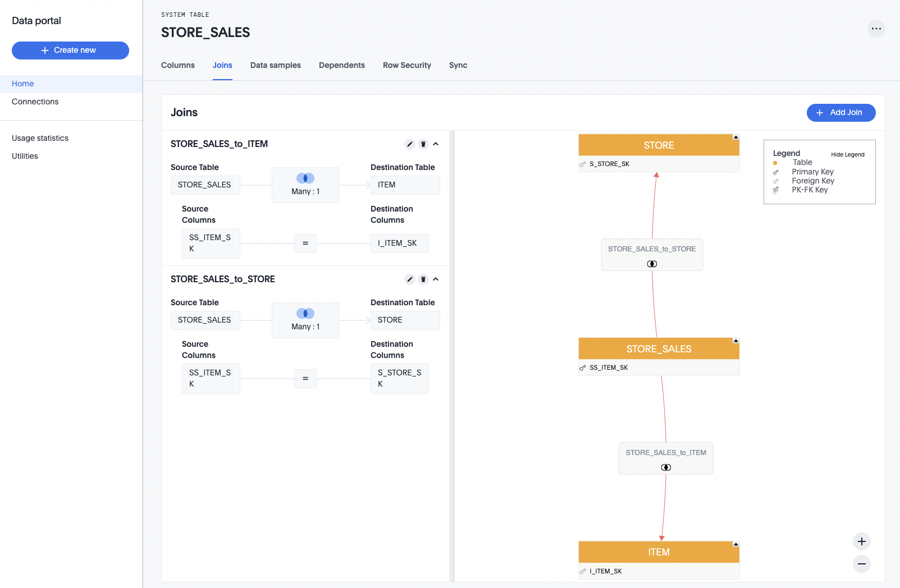900x588 pixels.
Task: Zoom in on the join diagram
Action: tap(861, 541)
